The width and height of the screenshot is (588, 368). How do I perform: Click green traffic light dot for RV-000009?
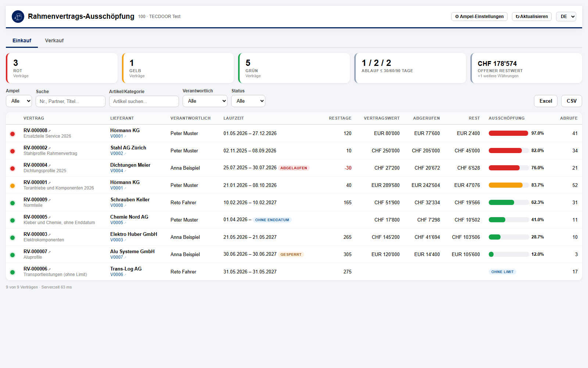tap(12, 203)
